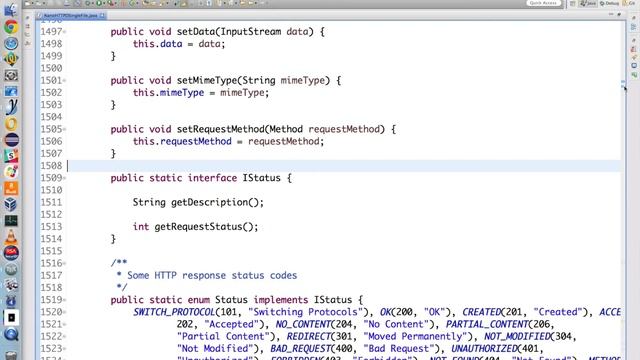Click the "Moved Permanently" string on line 1522
This screenshot has width=640, height=360.
click(x=415, y=337)
